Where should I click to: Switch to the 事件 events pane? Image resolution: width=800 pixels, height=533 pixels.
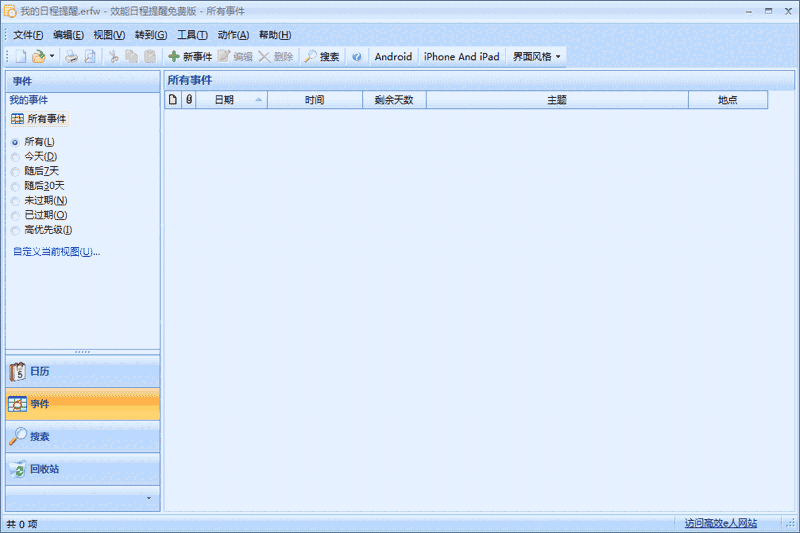click(x=83, y=404)
